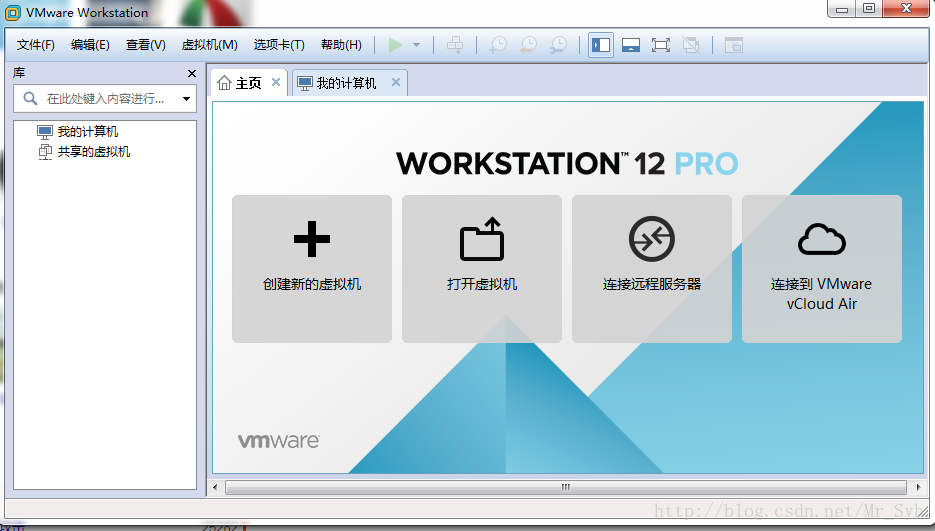Minimize the VMware Workstation window
This screenshot has width=935, height=531.
pos(842,8)
